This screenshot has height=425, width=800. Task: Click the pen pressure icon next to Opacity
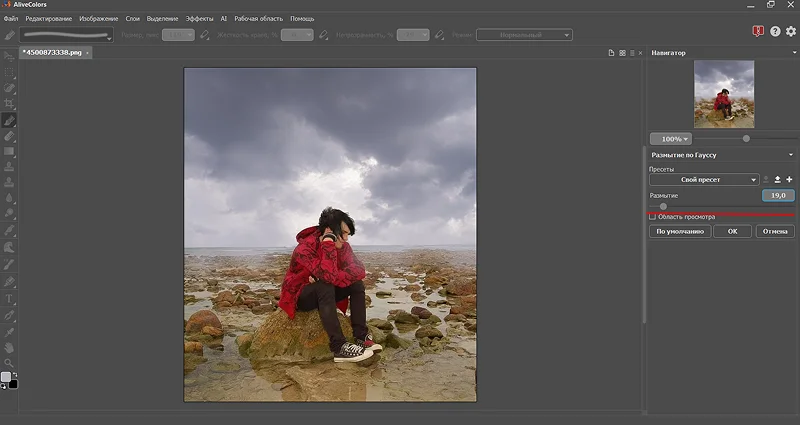439,35
